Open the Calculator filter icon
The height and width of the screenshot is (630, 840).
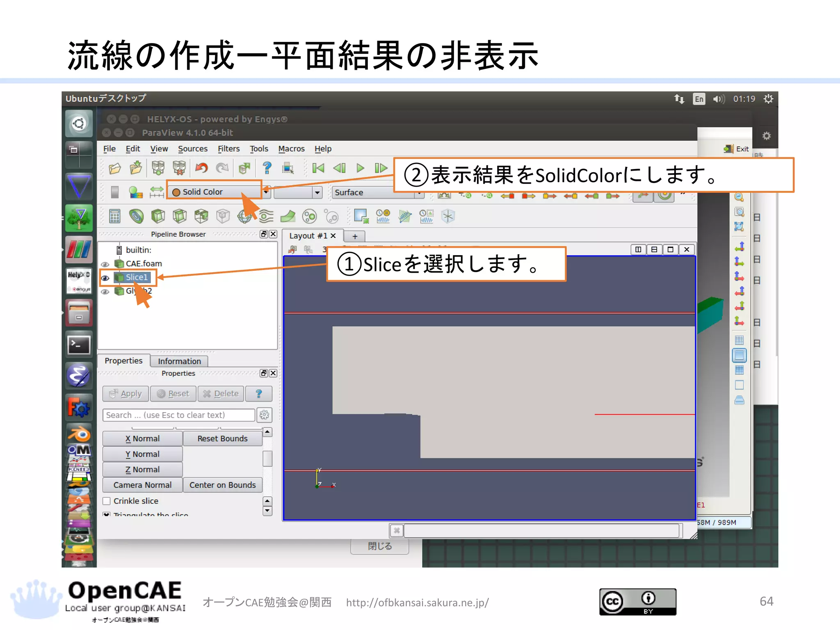[115, 216]
